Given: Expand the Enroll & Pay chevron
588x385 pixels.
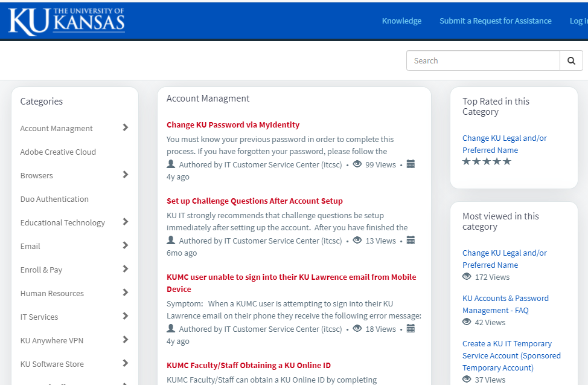Looking at the screenshot, I should point(126,269).
